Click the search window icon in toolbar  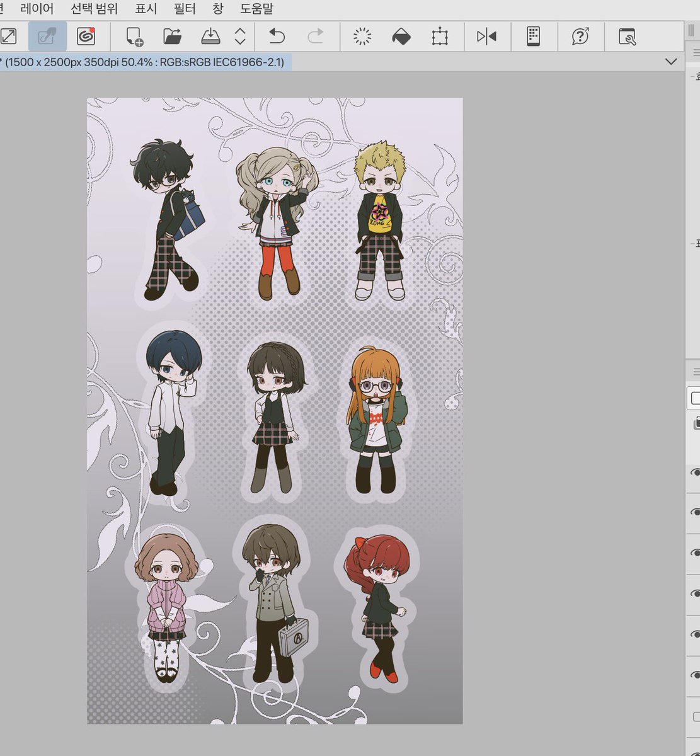(x=628, y=37)
